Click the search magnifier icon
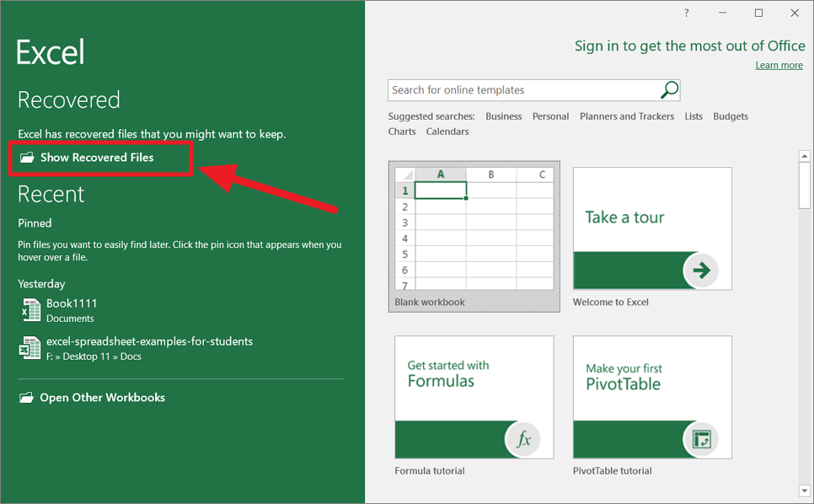 point(669,90)
